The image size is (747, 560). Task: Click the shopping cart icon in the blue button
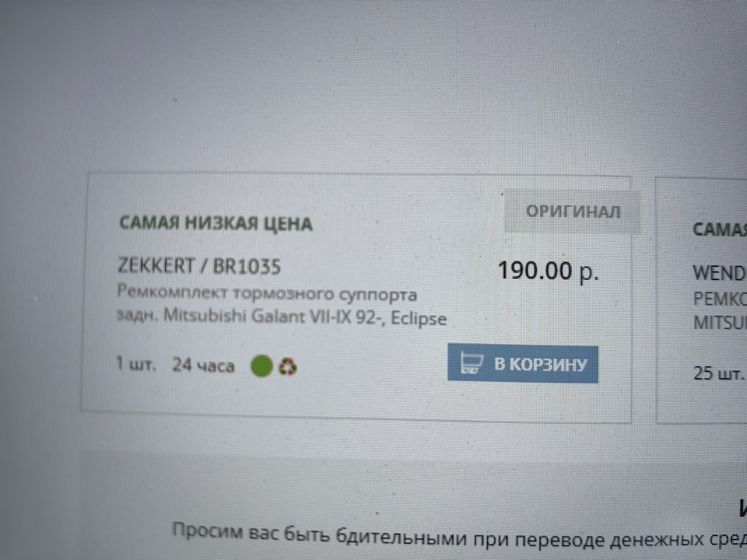pos(472,364)
